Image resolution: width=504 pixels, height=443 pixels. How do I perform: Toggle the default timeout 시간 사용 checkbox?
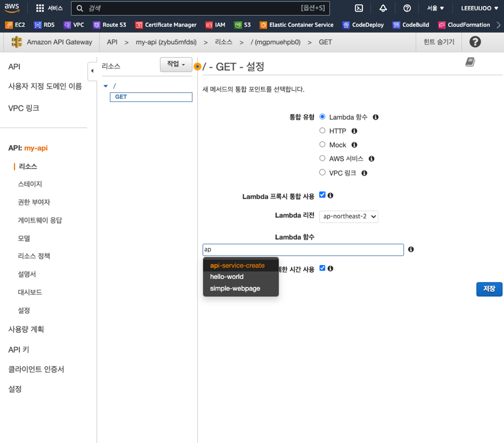[322, 268]
